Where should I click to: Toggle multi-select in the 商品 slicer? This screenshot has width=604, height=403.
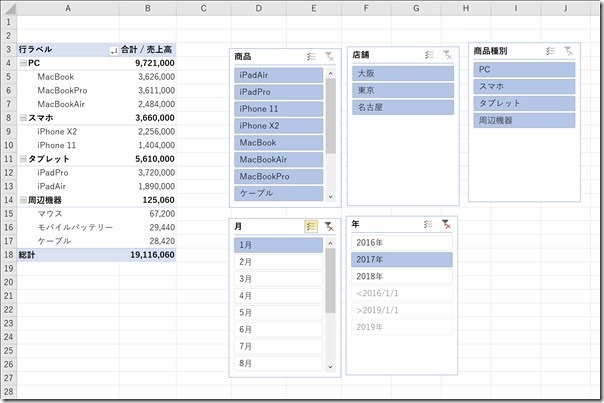[311, 57]
